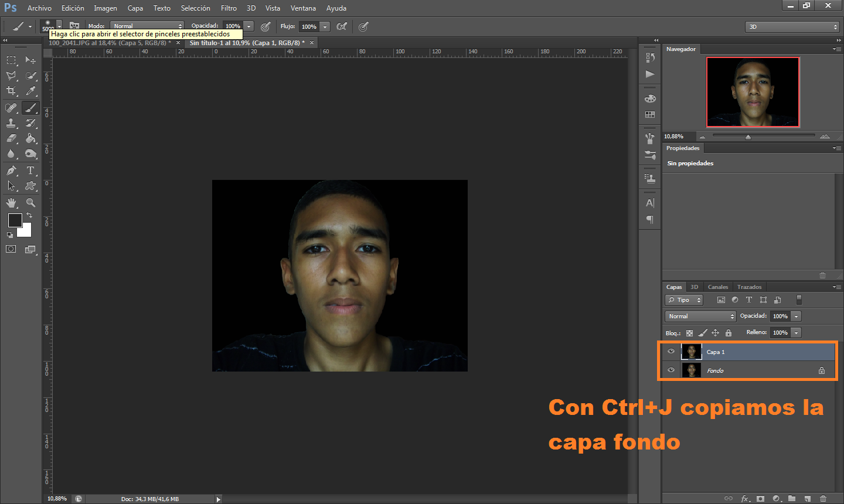The width and height of the screenshot is (844, 504).
Task: Open the brush Modo dropdown
Action: tap(147, 26)
